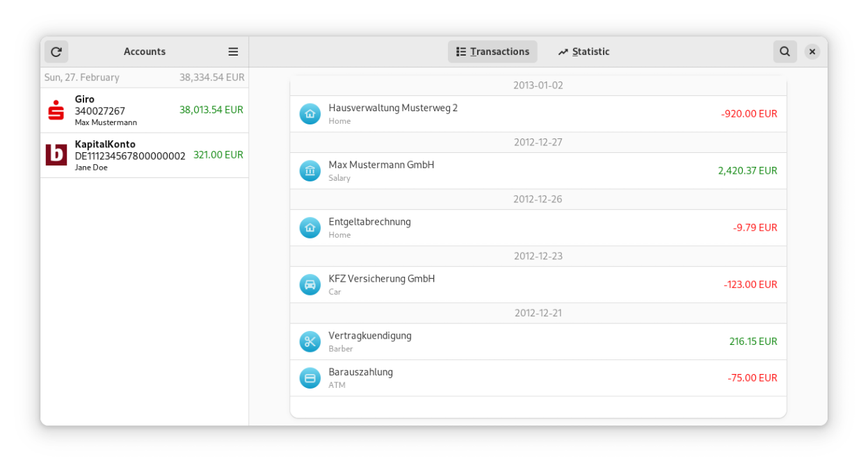868x470 pixels.
Task: Click the Car icon for KFZ Versicherung
Action: tap(310, 285)
